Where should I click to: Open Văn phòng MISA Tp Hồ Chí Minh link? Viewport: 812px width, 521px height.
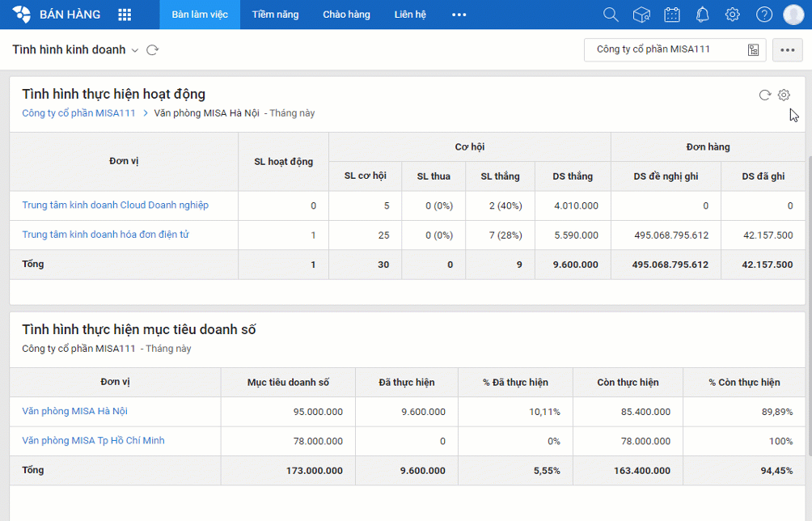click(93, 441)
